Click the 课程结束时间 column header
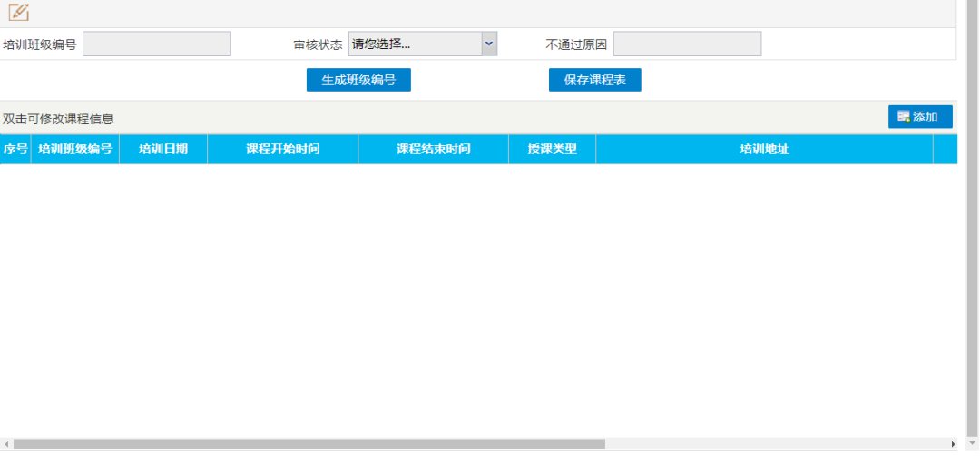This screenshot has width=980, height=456. (x=434, y=150)
